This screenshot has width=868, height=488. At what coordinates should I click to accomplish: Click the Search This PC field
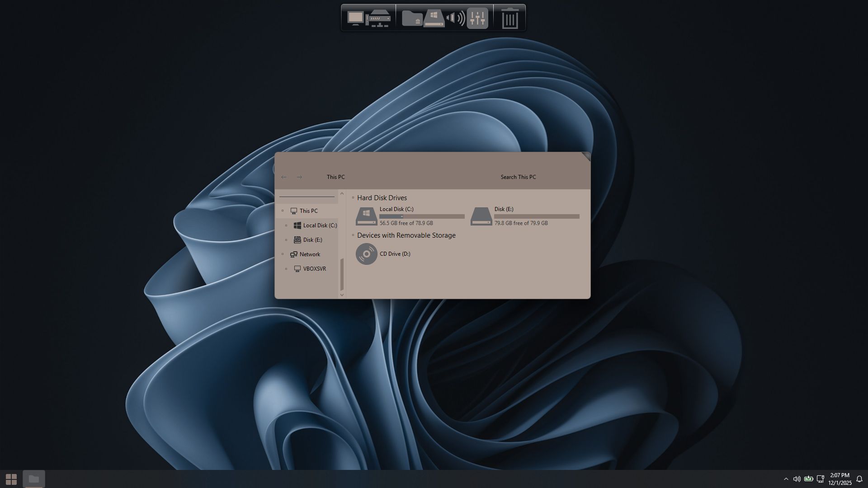pyautogui.click(x=518, y=177)
